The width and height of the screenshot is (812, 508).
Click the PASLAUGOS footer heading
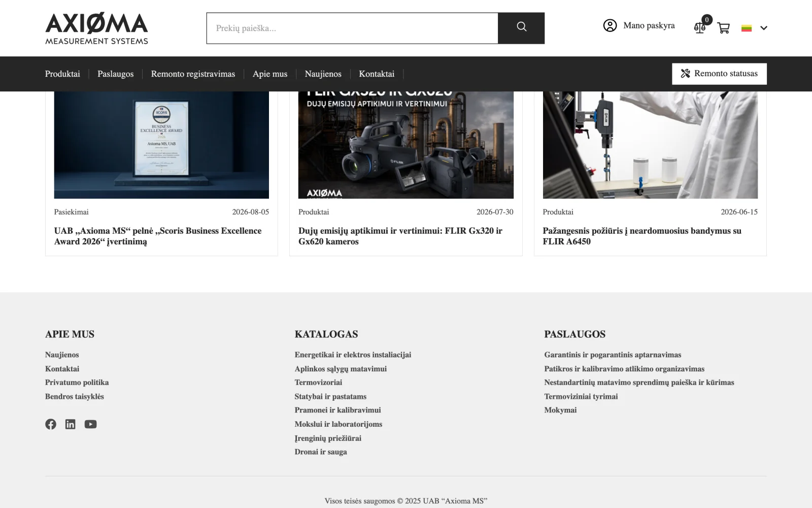point(574,334)
